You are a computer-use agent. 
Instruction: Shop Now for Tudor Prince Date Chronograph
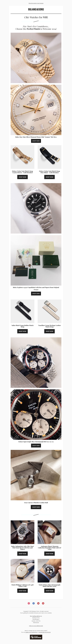coord(49,591)
